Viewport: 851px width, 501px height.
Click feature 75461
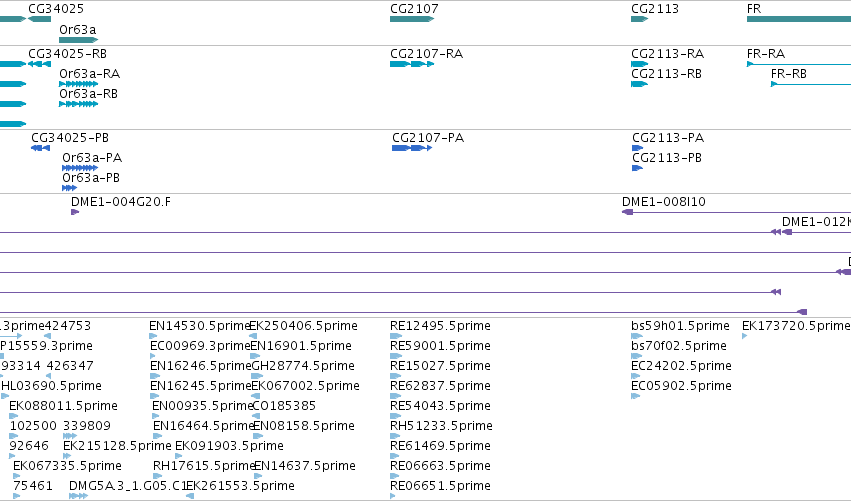33,486
